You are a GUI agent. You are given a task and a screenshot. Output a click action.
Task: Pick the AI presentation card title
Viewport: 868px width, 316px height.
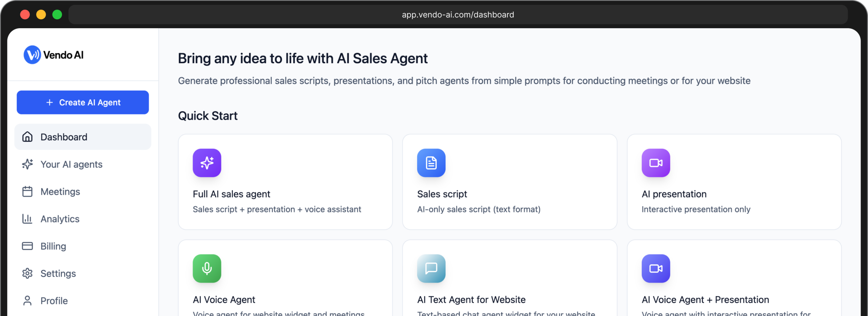674,194
